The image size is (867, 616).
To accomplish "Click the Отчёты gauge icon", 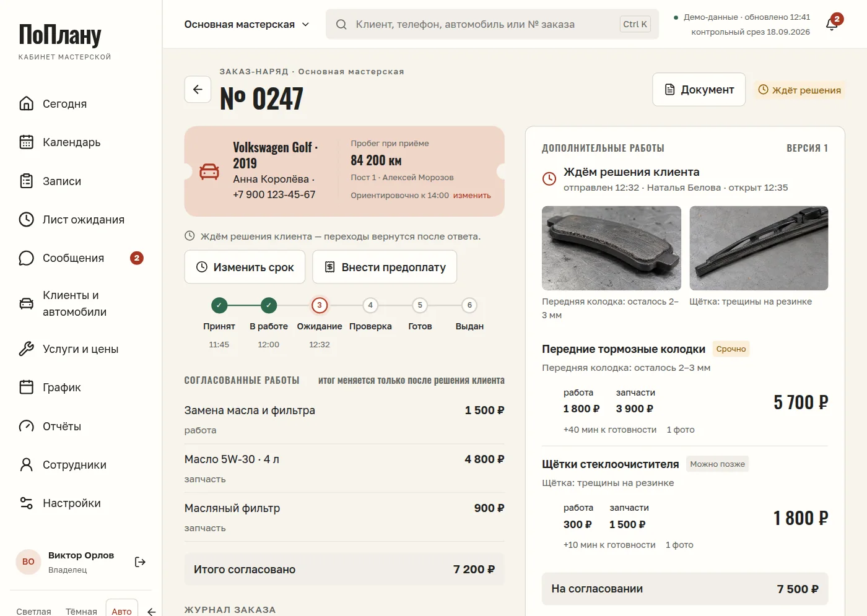I will [x=26, y=426].
